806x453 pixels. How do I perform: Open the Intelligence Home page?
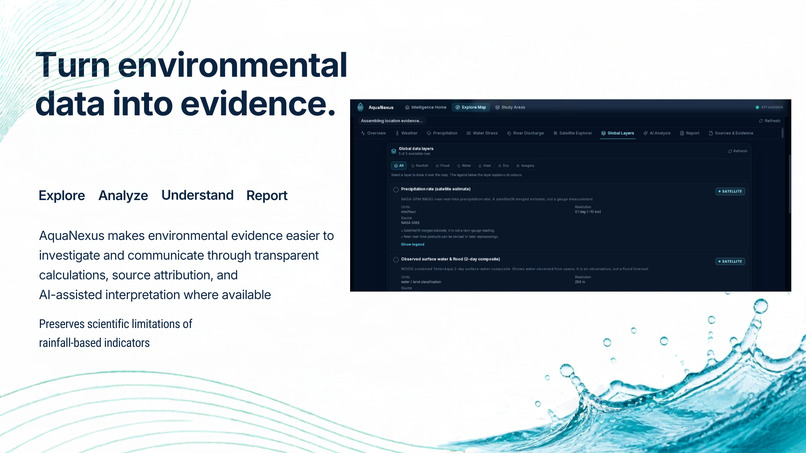pos(426,107)
